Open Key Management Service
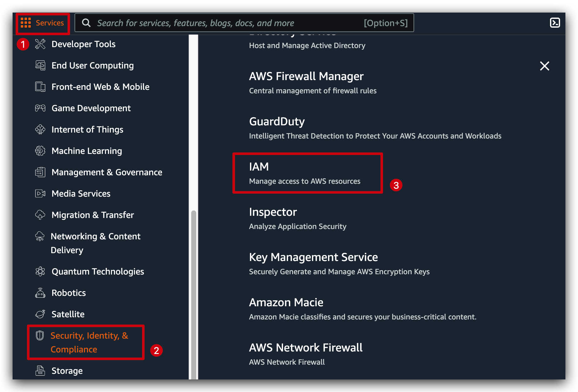This screenshot has width=578, height=392. coord(314,257)
